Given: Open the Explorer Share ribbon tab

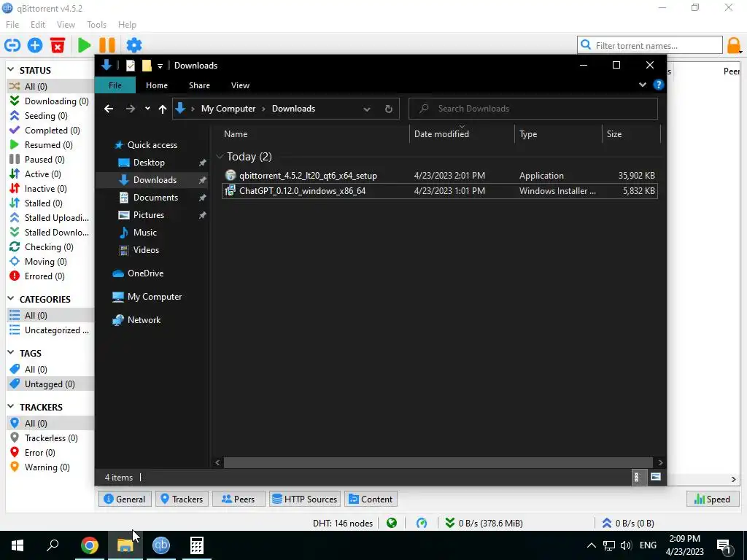Looking at the screenshot, I should [199, 85].
